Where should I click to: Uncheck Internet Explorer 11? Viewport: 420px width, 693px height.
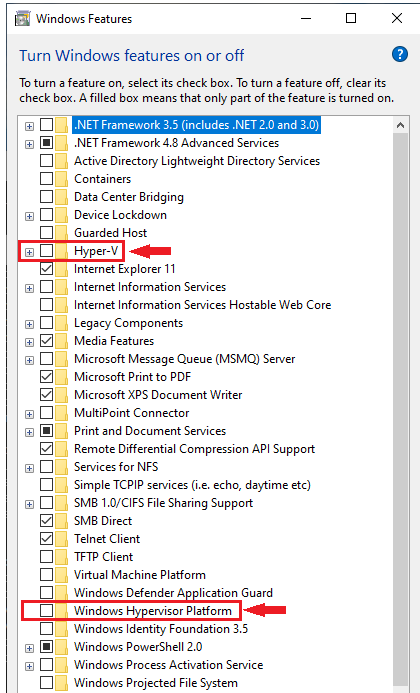(x=46, y=269)
